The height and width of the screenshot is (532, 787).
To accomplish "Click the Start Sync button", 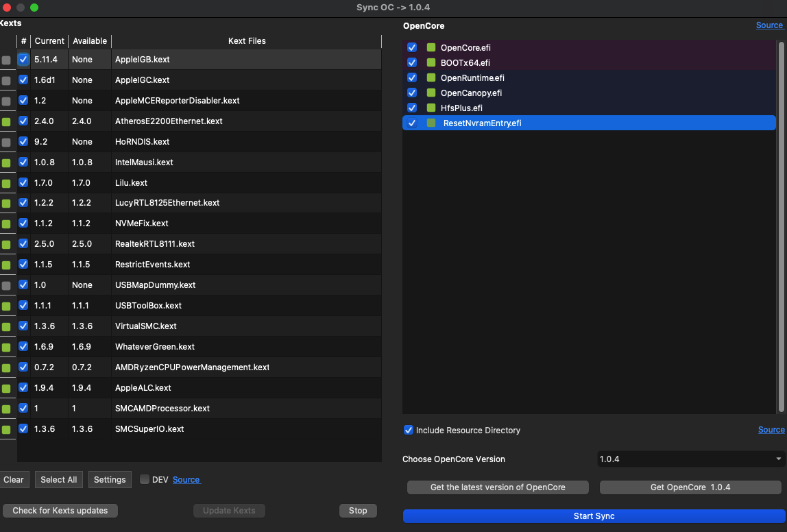I will click(x=594, y=516).
